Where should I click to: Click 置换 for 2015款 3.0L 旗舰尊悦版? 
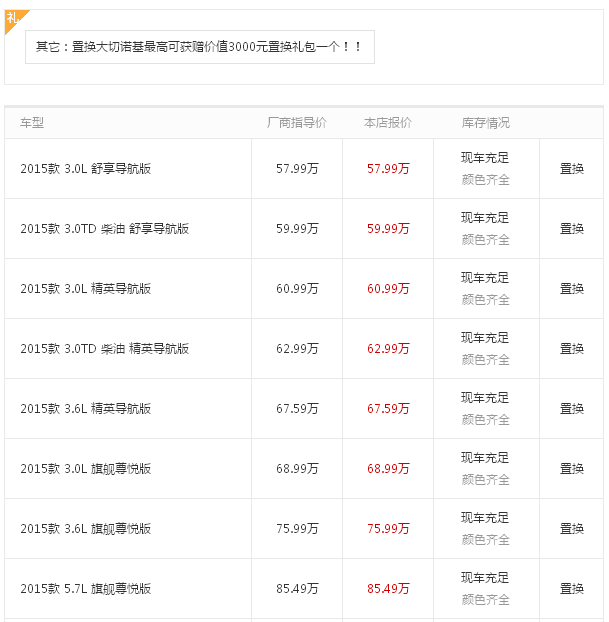(x=571, y=468)
